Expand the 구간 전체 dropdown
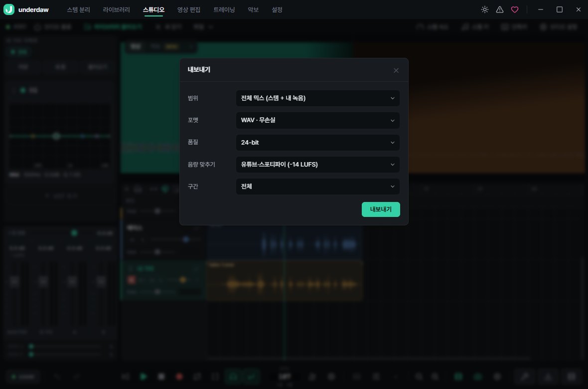Viewport: 588px width, 389px height. coord(317,187)
